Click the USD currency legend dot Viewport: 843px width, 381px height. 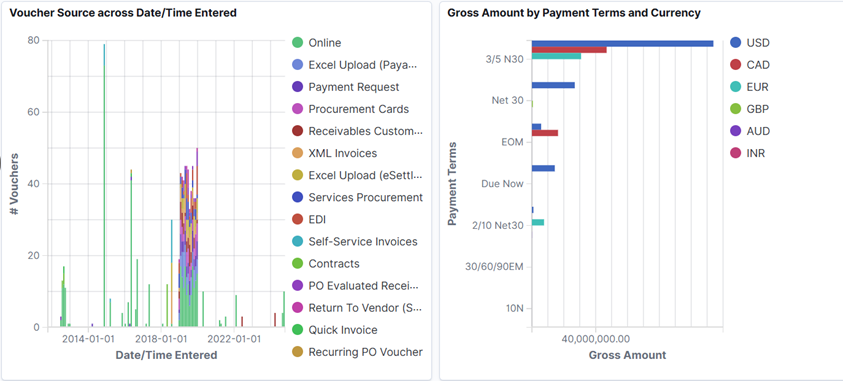pyautogui.click(x=735, y=42)
